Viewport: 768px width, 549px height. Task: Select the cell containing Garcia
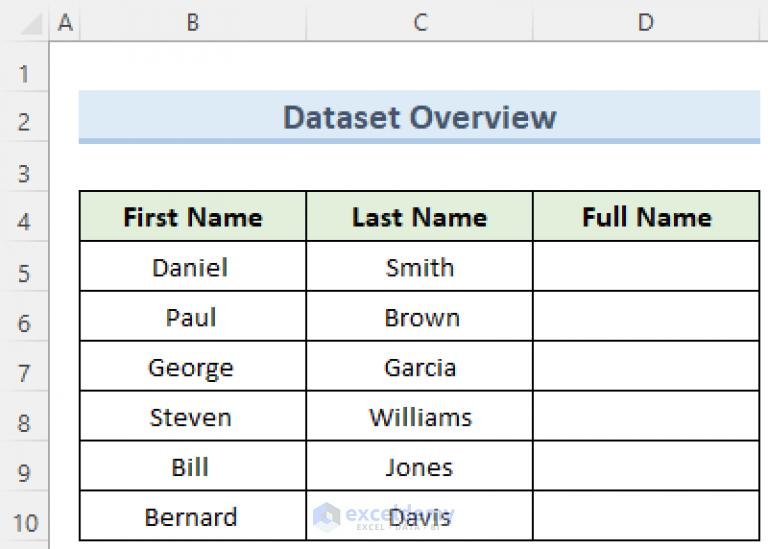420,367
